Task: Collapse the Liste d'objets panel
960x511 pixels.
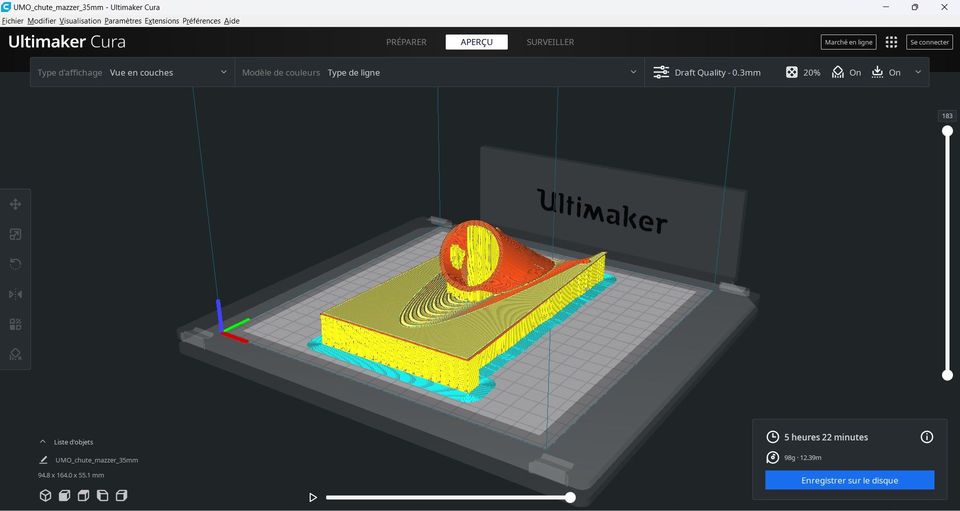Action: [42, 442]
